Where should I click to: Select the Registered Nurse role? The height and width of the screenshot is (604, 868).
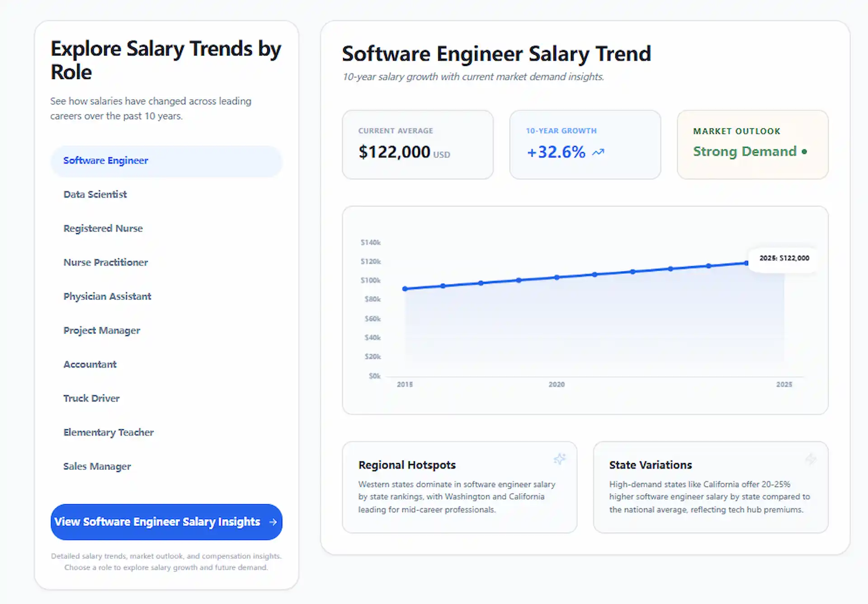166,229
